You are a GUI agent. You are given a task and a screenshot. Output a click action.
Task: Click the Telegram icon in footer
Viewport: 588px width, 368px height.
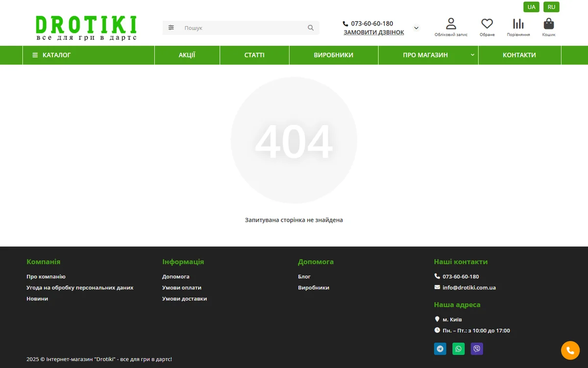click(440, 349)
